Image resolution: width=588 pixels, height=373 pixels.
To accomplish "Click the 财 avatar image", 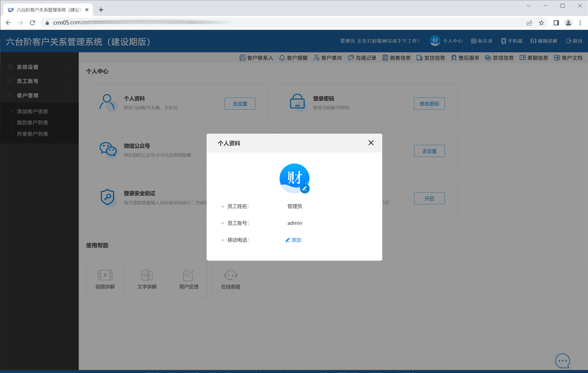I will point(294,178).
